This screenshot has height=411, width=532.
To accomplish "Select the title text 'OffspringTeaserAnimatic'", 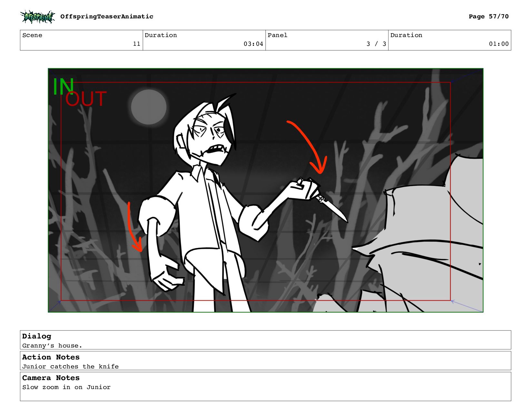I will (x=107, y=16).
